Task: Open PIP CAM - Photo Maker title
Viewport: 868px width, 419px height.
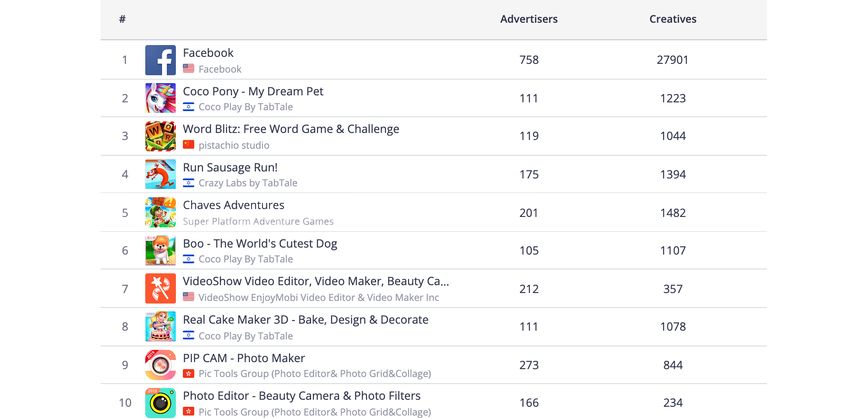Action: tap(244, 358)
